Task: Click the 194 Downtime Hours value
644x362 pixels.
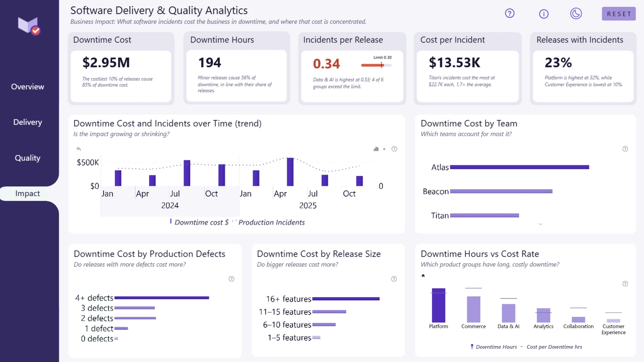Action: point(210,63)
